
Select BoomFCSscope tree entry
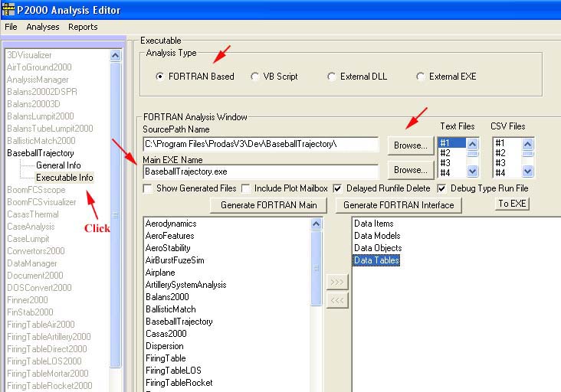(x=36, y=190)
